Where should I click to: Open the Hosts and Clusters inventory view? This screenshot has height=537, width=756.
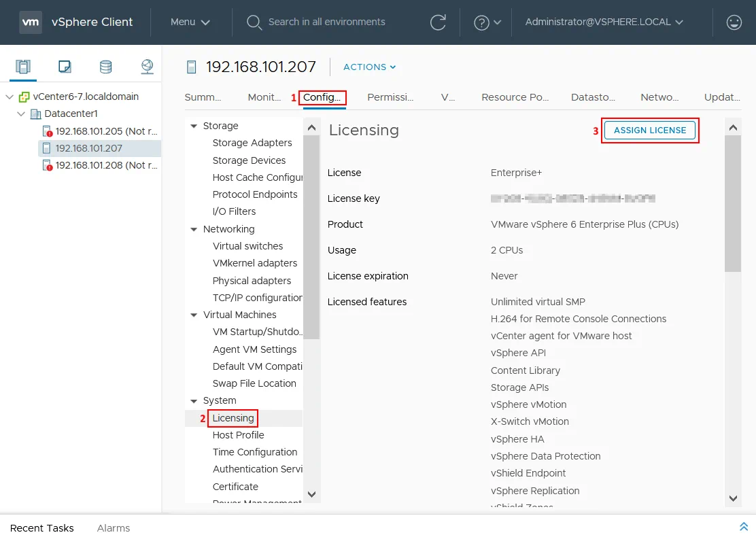23,67
